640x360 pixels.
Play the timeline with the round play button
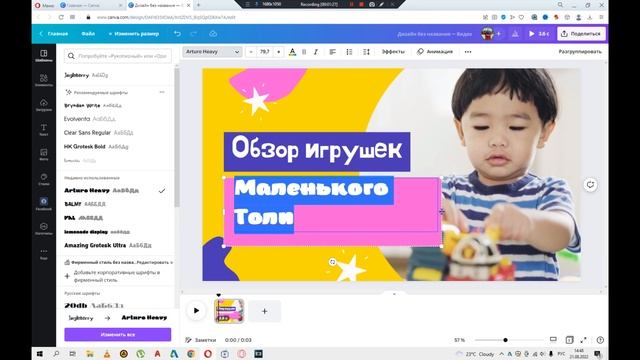click(196, 311)
